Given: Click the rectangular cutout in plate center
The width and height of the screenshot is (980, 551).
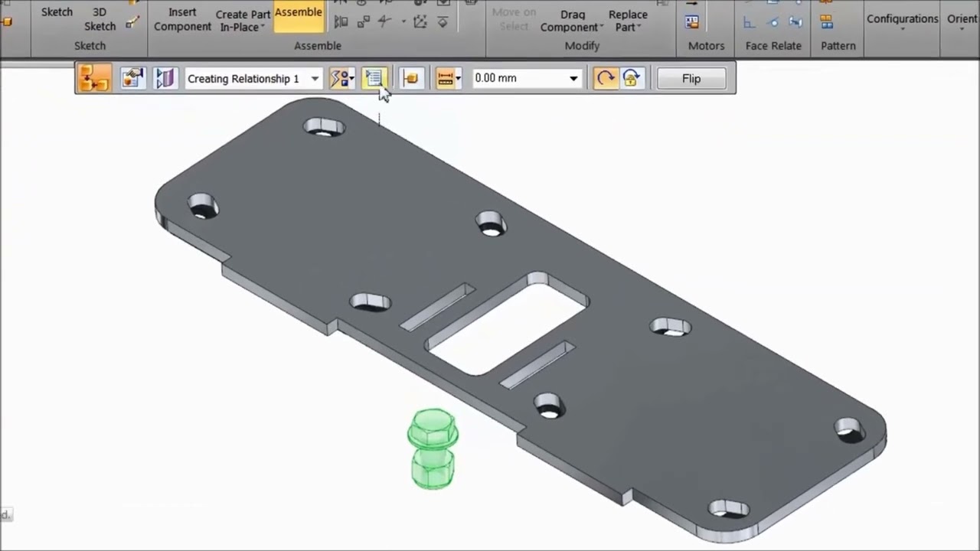Looking at the screenshot, I should [x=507, y=324].
